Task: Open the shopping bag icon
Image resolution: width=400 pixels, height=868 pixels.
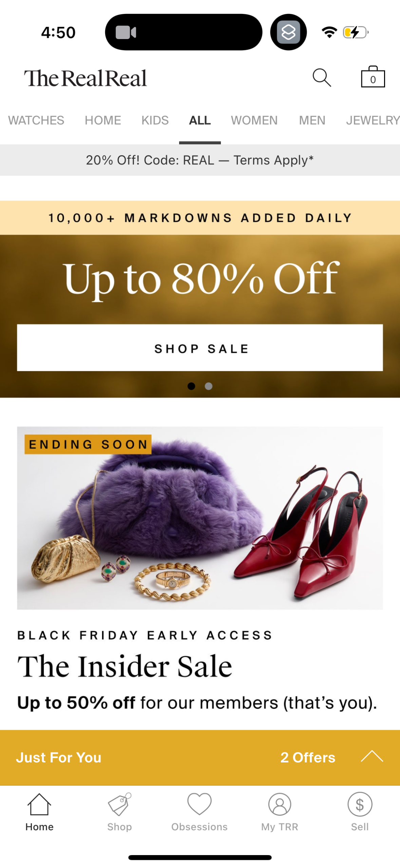Action: click(373, 76)
